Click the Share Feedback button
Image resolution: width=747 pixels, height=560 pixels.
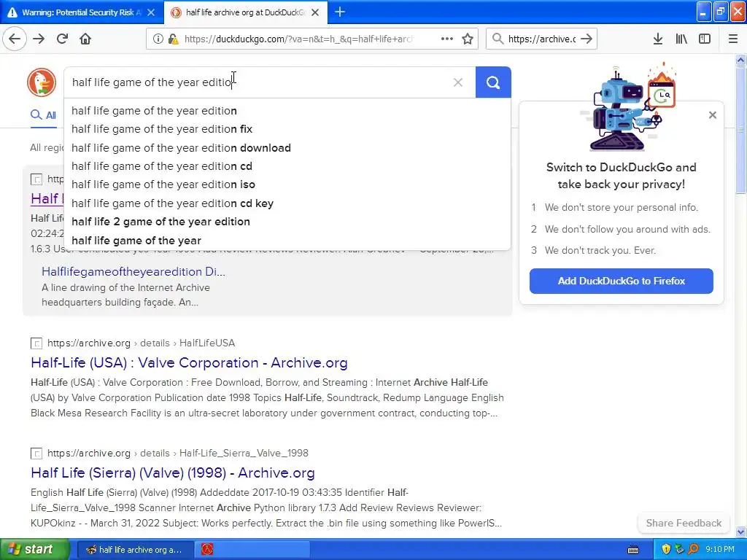[684, 523]
